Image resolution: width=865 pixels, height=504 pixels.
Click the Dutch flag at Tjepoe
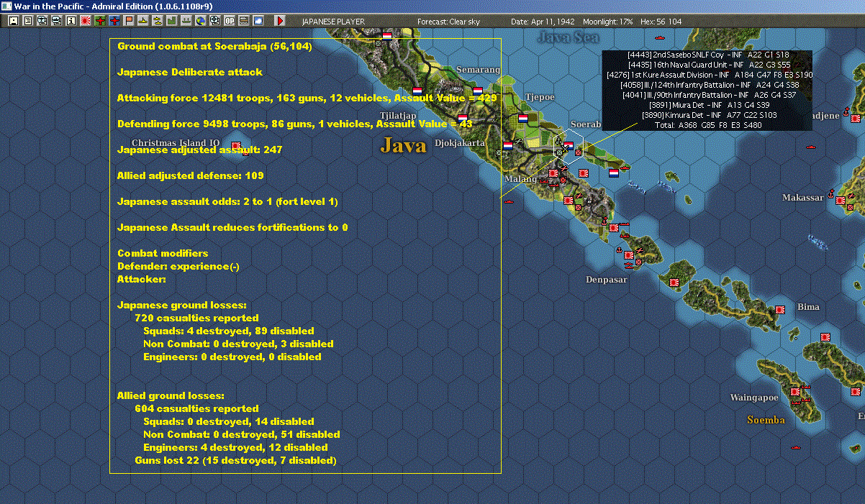click(x=523, y=118)
